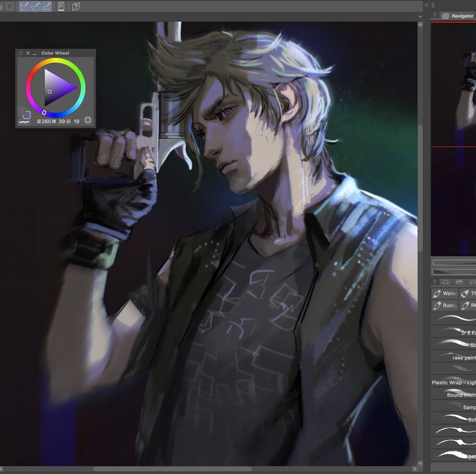This screenshot has height=474, width=476.
Task: Activate the snap to grid toolbar icon
Action: pyautogui.click(x=46, y=6)
